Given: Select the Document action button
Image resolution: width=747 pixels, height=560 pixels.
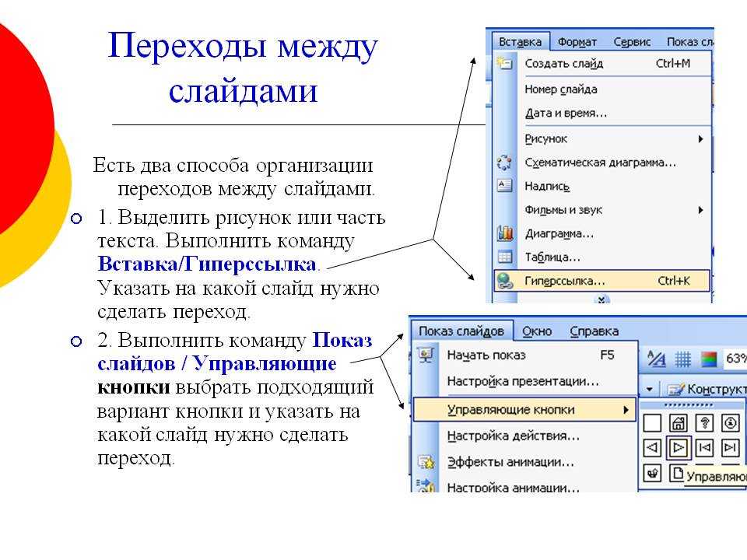Looking at the screenshot, I should [678, 474].
